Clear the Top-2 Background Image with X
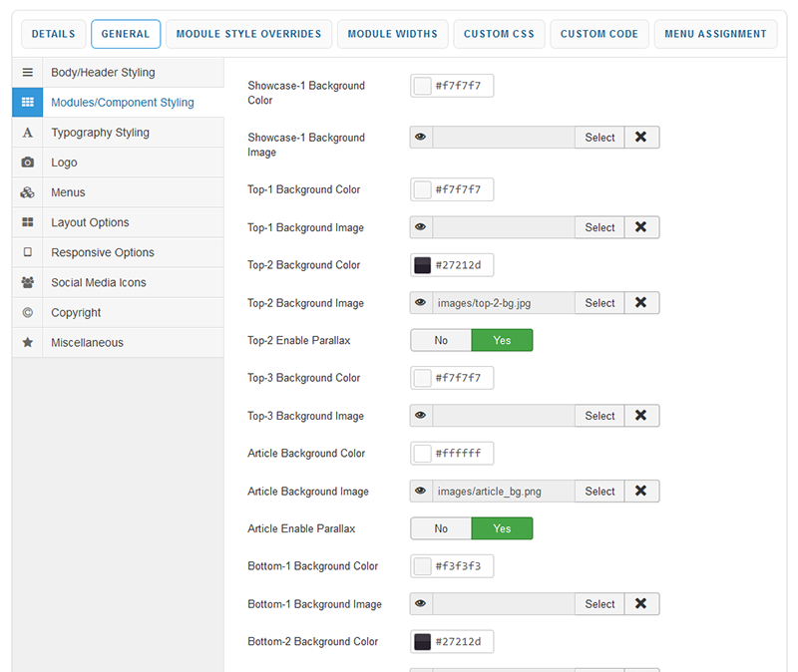 coord(641,302)
